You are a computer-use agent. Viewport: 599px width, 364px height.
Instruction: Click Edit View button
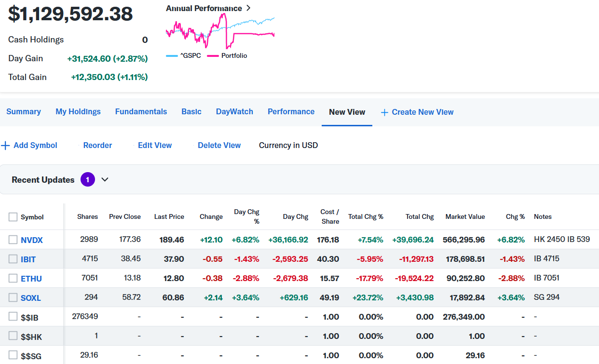(155, 146)
